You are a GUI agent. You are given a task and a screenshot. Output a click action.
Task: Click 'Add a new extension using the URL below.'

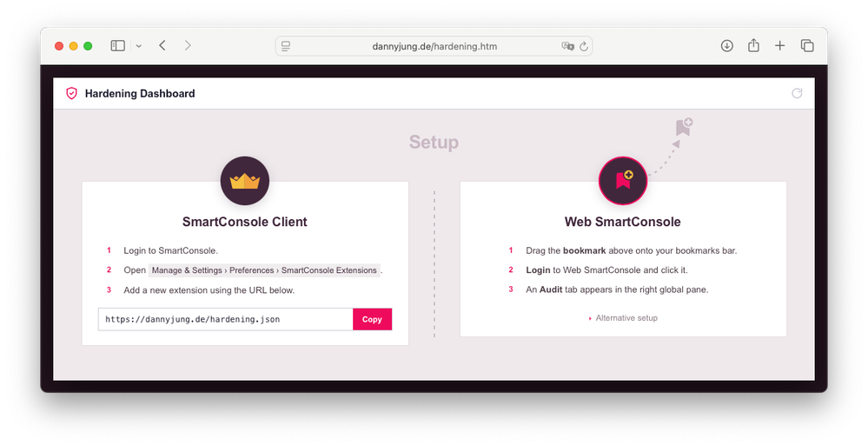pos(209,290)
